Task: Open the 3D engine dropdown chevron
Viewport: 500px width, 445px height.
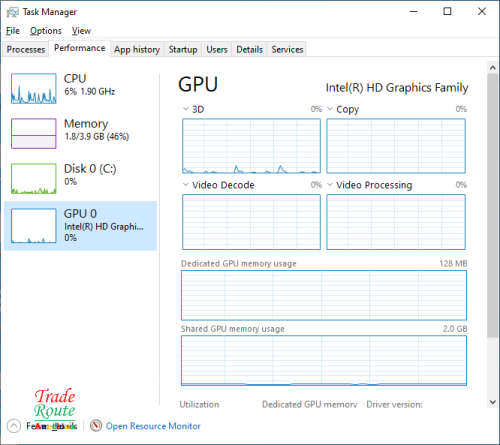Action: pos(186,109)
